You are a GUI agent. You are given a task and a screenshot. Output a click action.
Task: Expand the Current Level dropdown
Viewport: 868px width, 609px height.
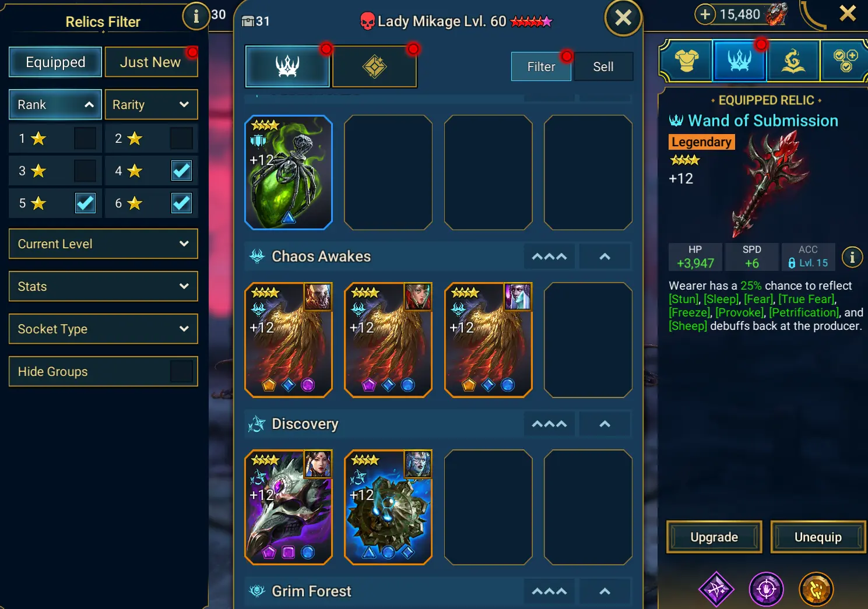[103, 244]
